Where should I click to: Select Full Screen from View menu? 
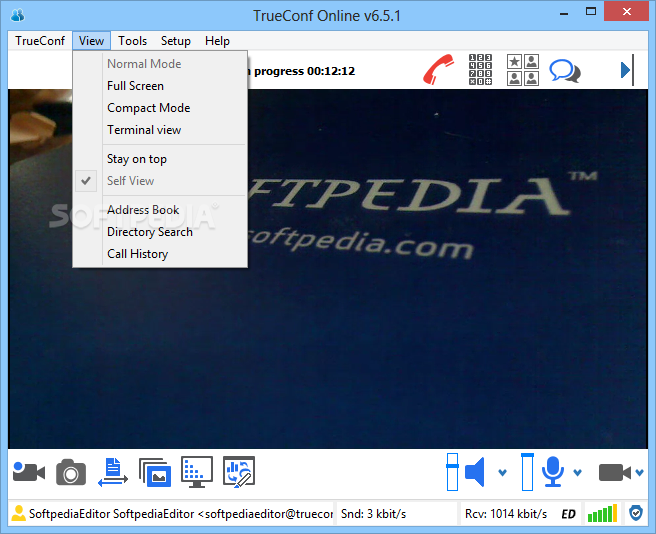(x=160, y=86)
